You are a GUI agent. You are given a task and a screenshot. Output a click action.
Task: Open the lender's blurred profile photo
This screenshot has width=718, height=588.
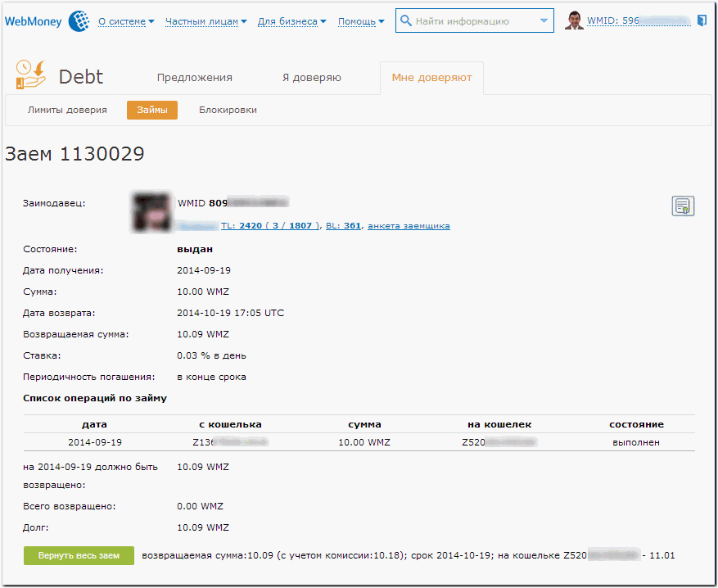coord(151,211)
